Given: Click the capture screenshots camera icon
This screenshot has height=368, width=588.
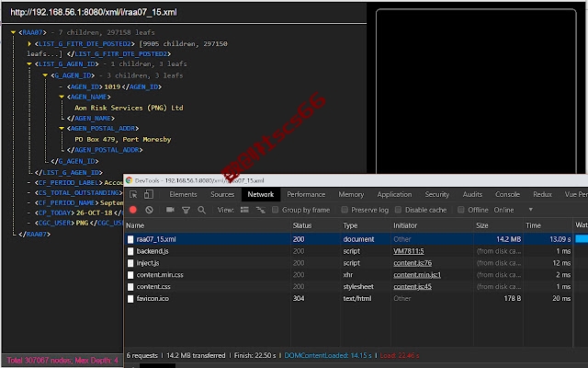Looking at the screenshot, I should 170,210.
